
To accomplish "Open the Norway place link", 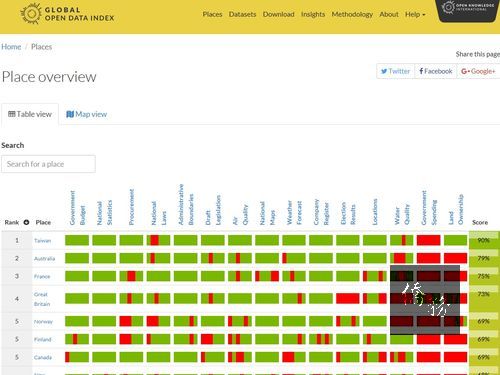I will pyautogui.click(x=43, y=322).
